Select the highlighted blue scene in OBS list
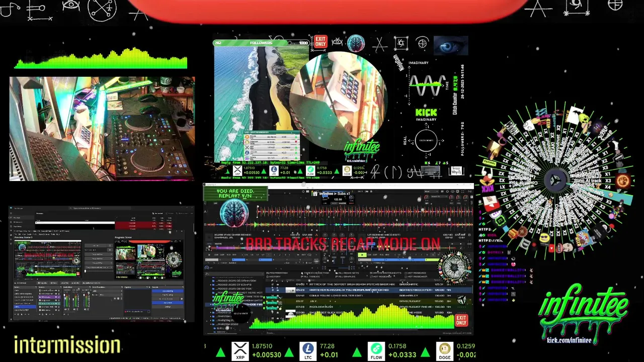 click(25, 307)
